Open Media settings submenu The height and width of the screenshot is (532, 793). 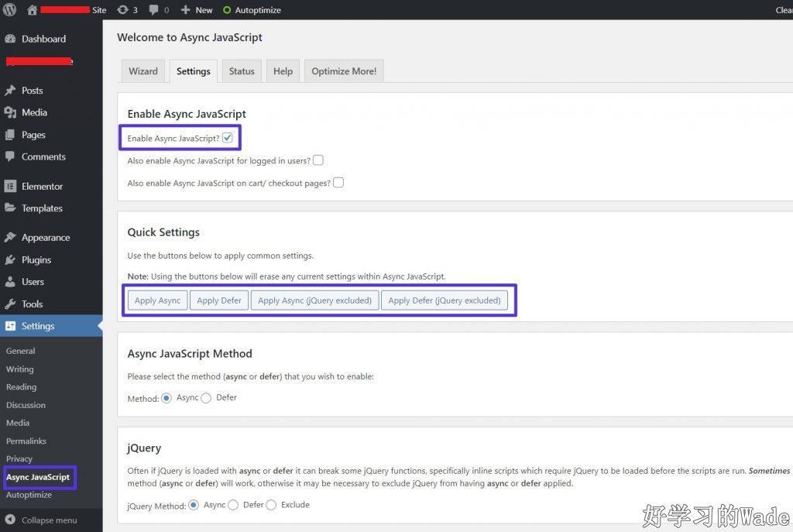[x=18, y=423]
